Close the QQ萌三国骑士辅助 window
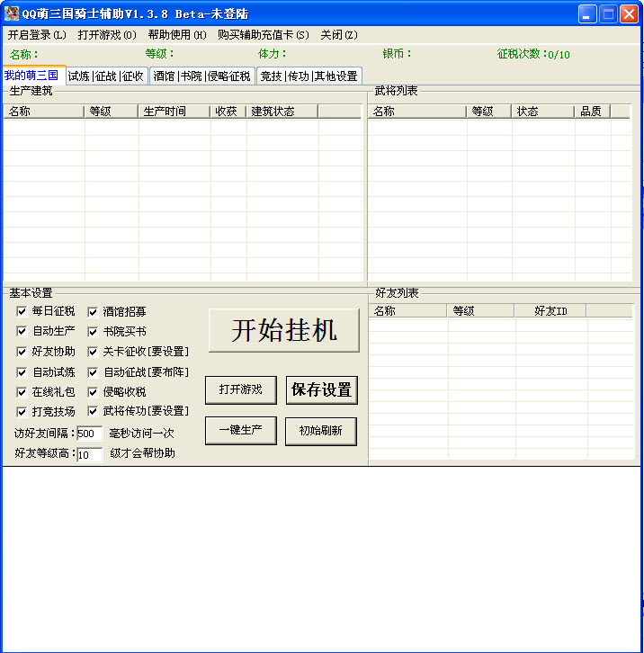The height and width of the screenshot is (653, 644). (629, 14)
